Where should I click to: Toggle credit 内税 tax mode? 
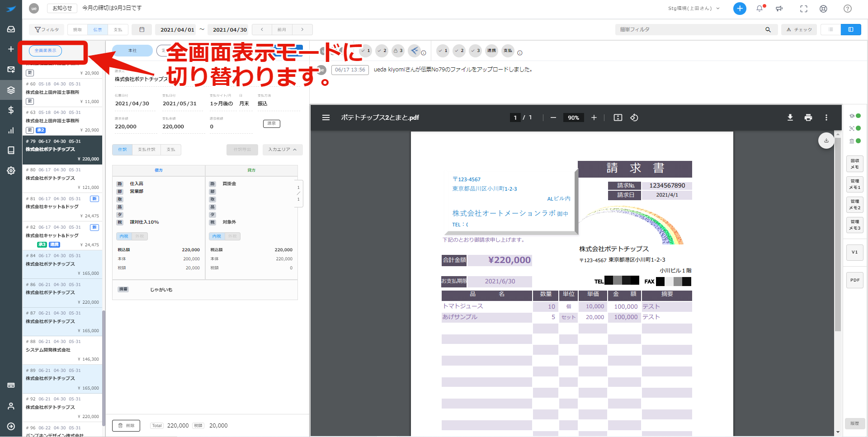(x=217, y=236)
